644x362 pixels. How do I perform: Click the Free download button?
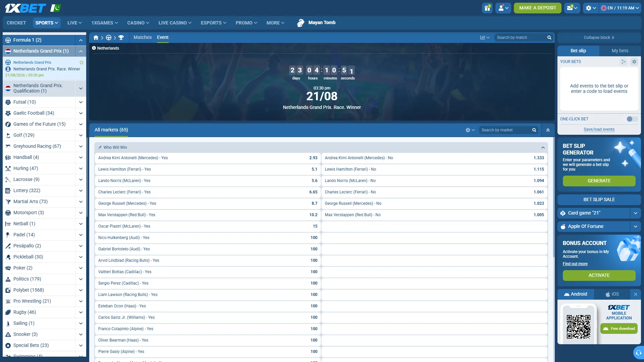619,329
